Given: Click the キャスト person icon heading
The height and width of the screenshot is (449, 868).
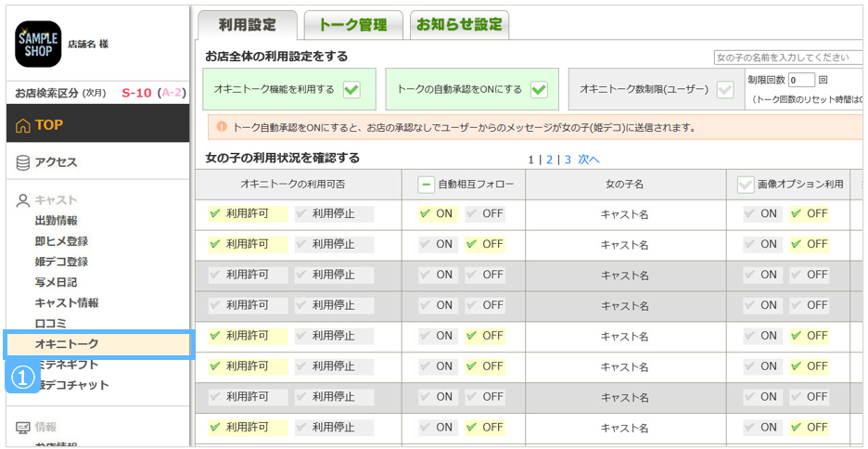Looking at the screenshot, I should pyautogui.click(x=24, y=200).
